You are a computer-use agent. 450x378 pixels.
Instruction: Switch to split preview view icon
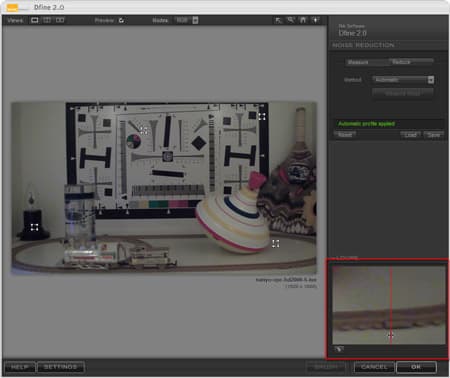[47, 20]
